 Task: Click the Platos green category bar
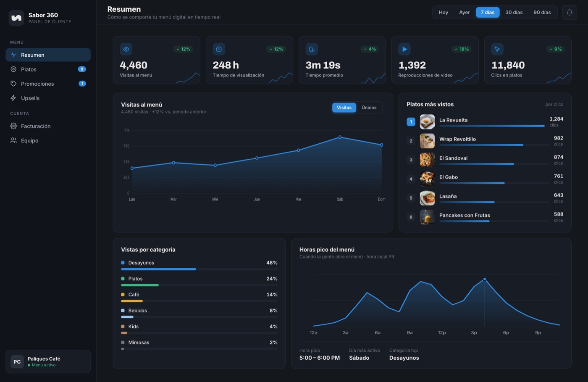pyautogui.click(x=140, y=285)
